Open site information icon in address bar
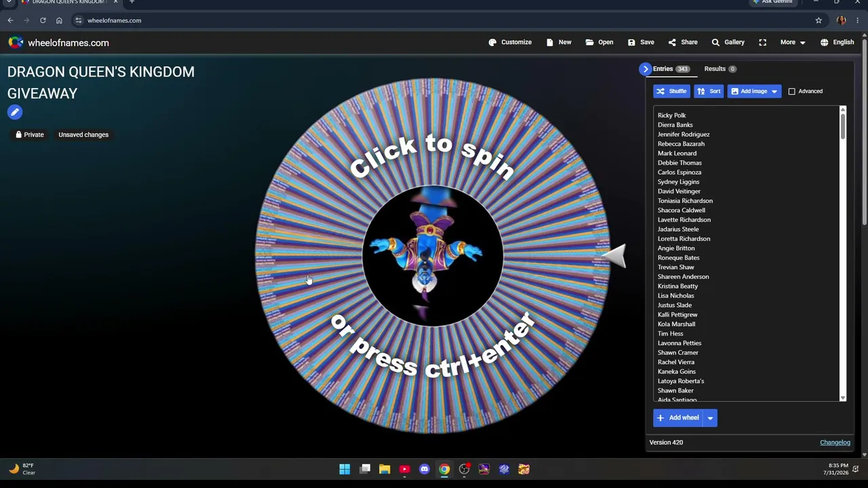The image size is (868, 488). (x=79, y=20)
